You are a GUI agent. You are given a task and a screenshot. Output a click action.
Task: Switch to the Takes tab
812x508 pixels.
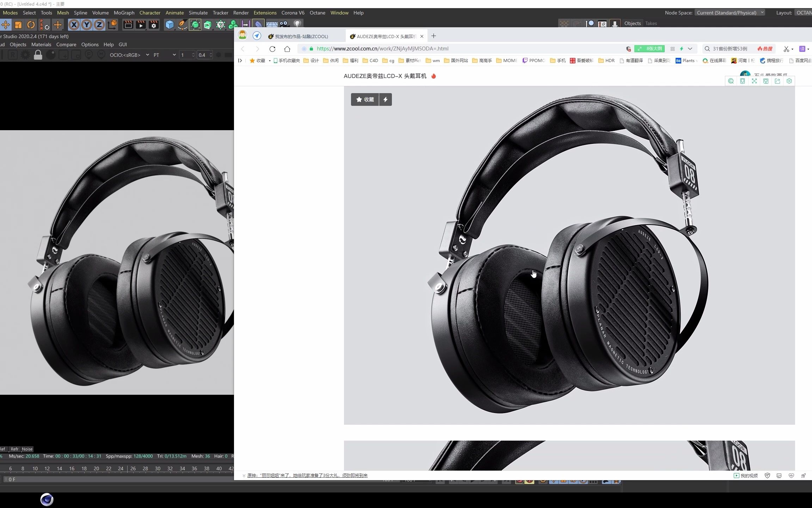[x=651, y=23]
